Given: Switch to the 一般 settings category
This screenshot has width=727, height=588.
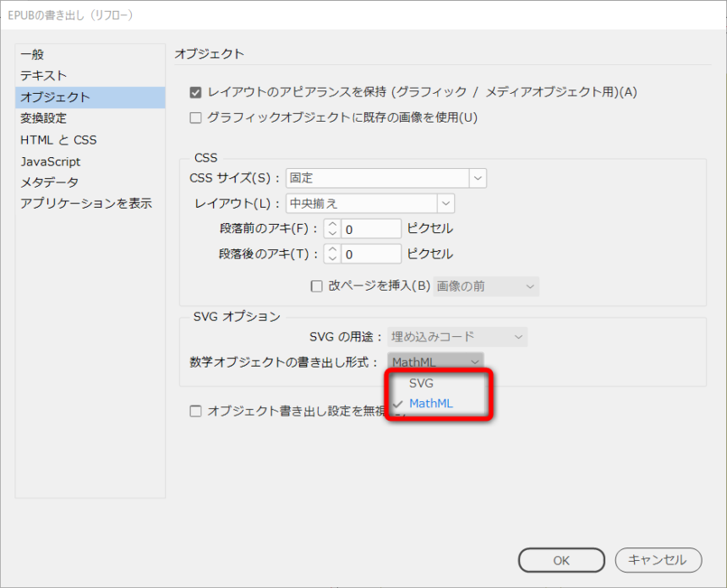Looking at the screenshot, I should [x=32, y=54].
